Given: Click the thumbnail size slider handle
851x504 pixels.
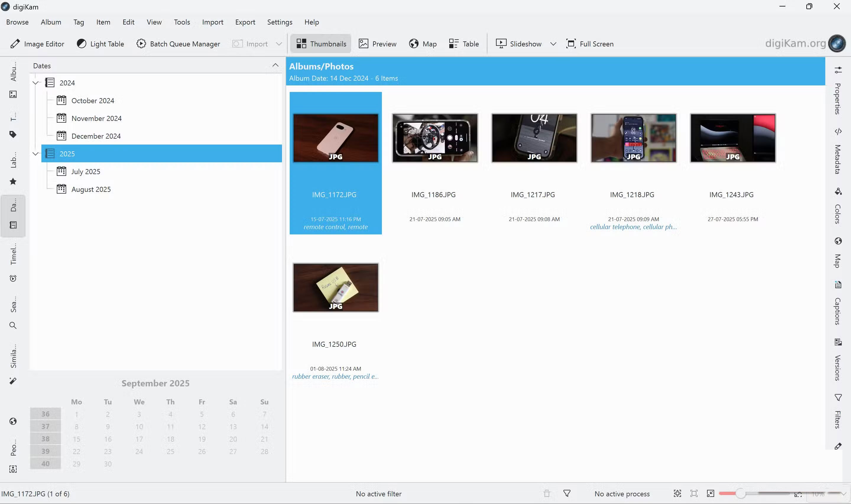Looking at the screenshot, I should pos(740,493).
